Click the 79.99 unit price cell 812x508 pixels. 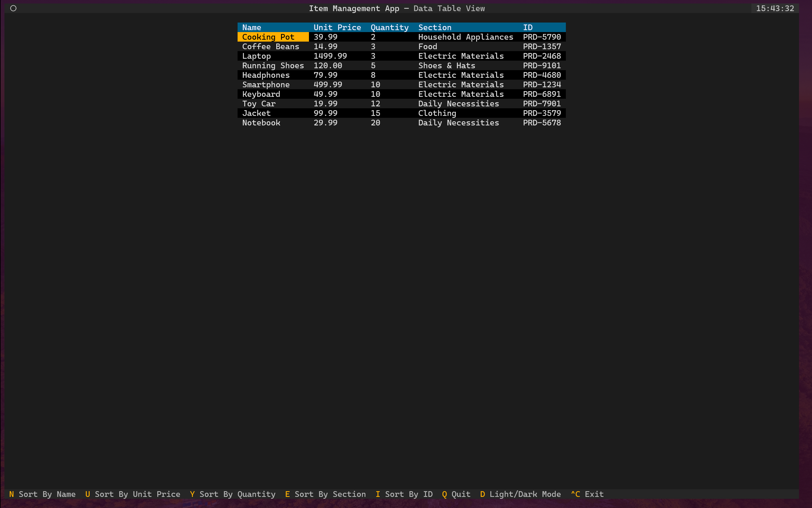point(337,75)
